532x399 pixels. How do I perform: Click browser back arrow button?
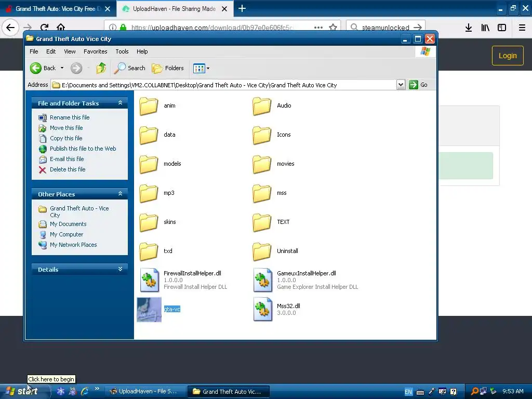click(10, 28)
